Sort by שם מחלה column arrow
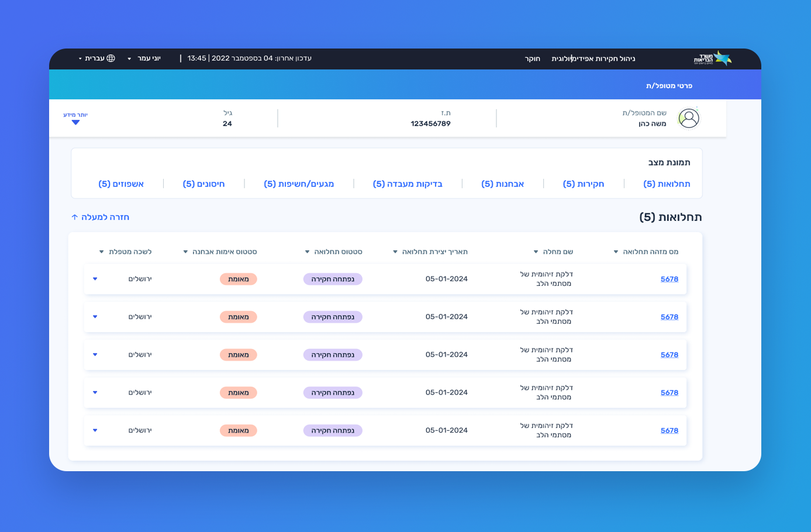This screenshot has height=532, width=811. point(536,252)
